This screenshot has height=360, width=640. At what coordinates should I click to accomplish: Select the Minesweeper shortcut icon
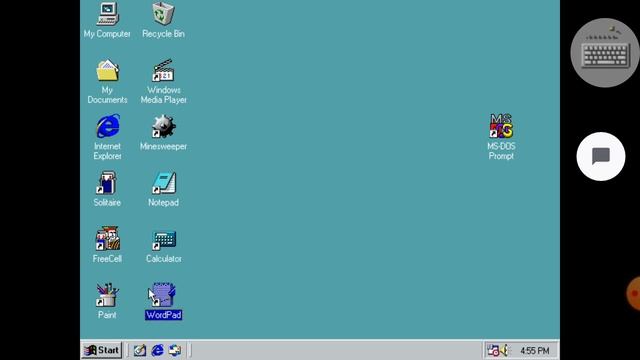tap(164, 126)
